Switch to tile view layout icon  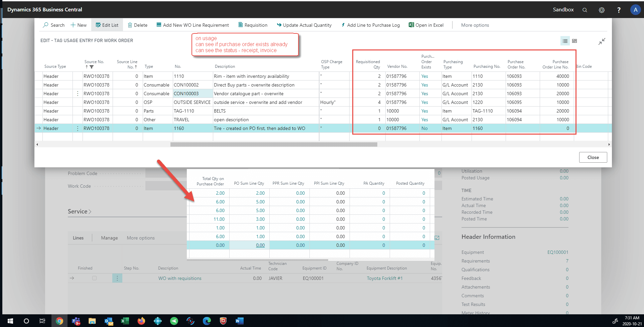tap(574, 41)
